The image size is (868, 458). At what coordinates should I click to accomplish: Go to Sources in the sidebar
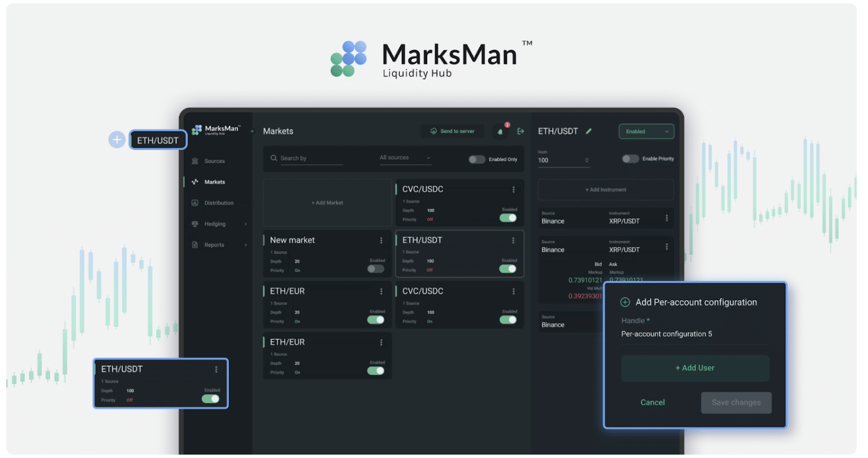(215, 161)
